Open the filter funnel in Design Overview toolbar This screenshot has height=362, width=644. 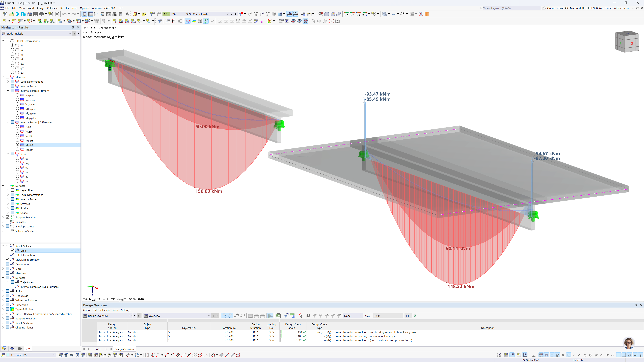(286, 316)
